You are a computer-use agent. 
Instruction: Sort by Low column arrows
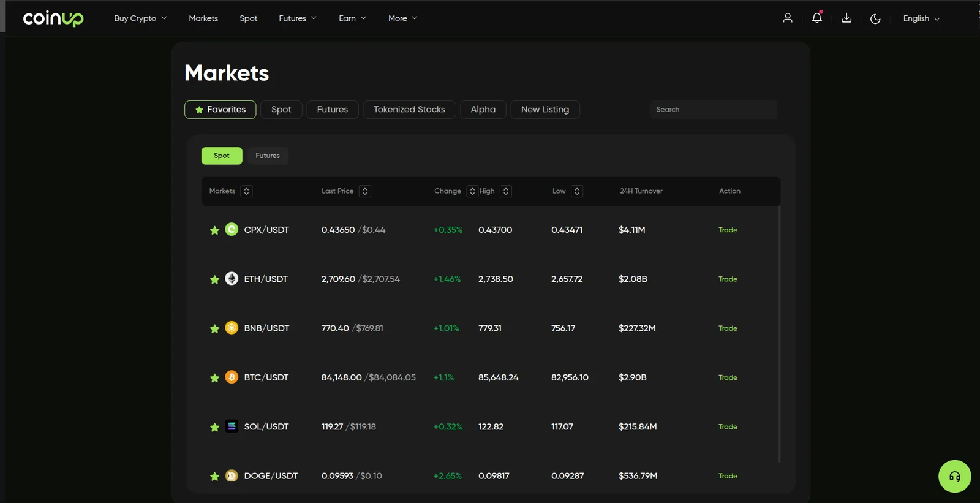coord(576,191)
